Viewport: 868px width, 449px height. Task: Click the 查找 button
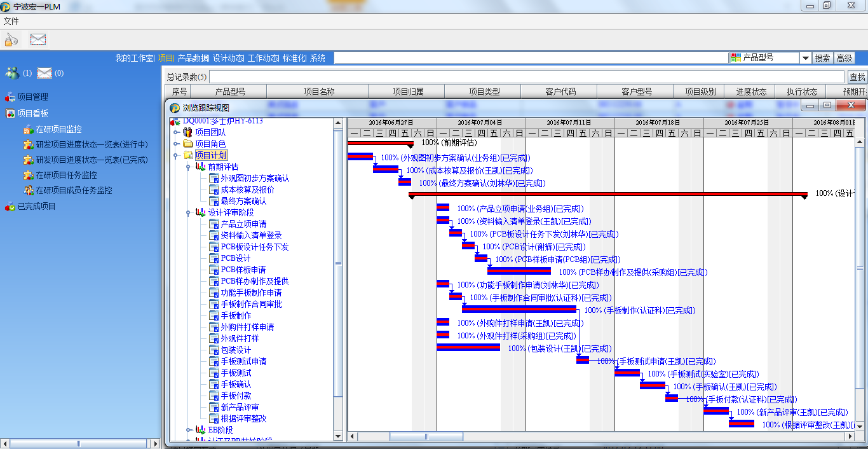click(857, 77)
